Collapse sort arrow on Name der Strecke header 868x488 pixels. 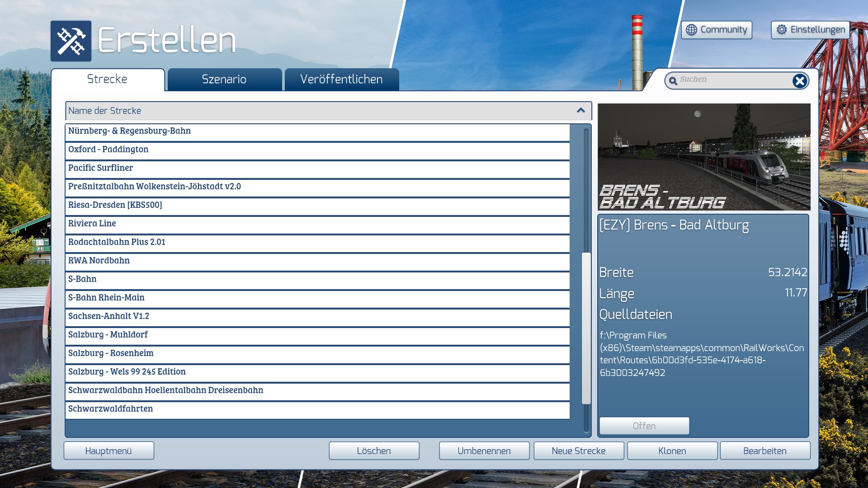pyautogui.click(x=581, y=111)
